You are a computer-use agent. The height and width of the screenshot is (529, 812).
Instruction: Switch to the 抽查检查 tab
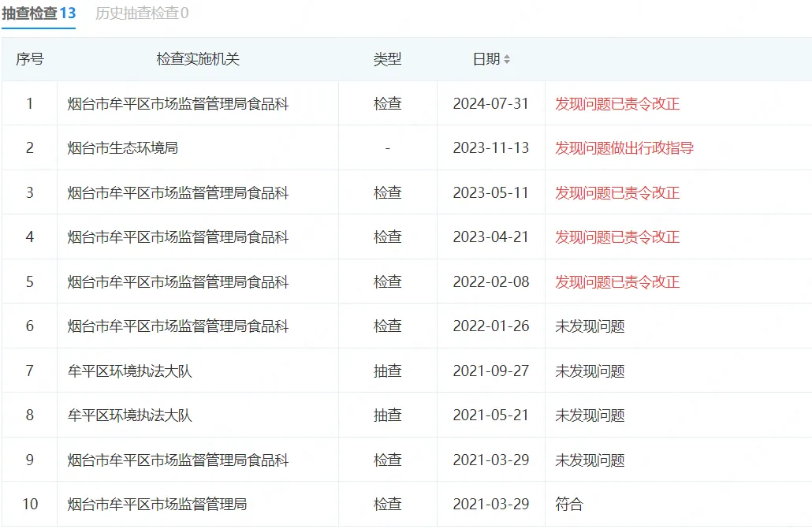39,13
